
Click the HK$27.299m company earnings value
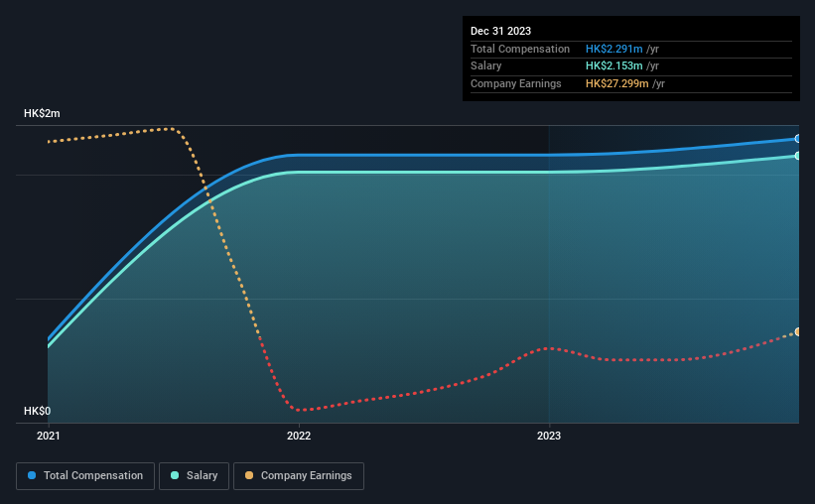[x=617, y=83]
